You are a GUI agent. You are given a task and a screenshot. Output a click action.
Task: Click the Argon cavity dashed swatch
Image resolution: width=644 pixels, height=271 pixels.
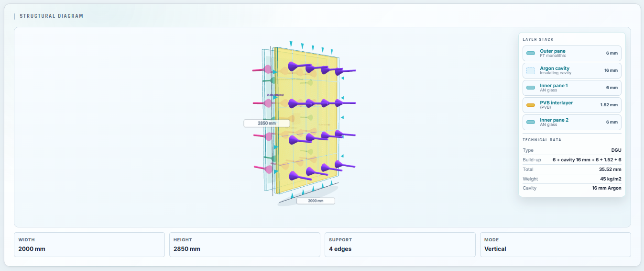[531, 70]
